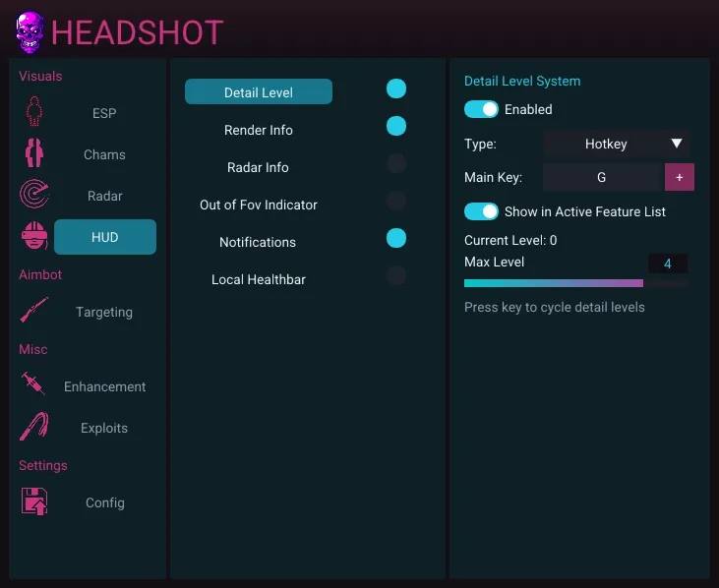This screenshot has height=588, width=719.
Task: Enable the Local Healthbar toggle
Action: [396, 275]
